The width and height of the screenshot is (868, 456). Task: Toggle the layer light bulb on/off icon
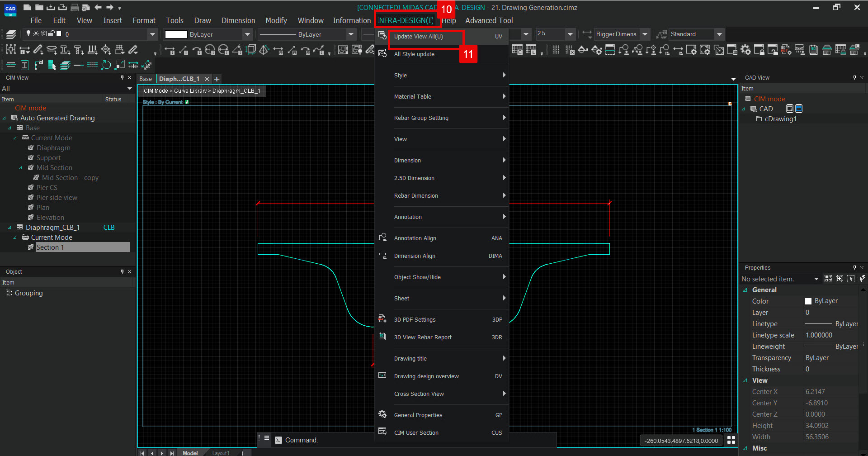coord(28,33)
